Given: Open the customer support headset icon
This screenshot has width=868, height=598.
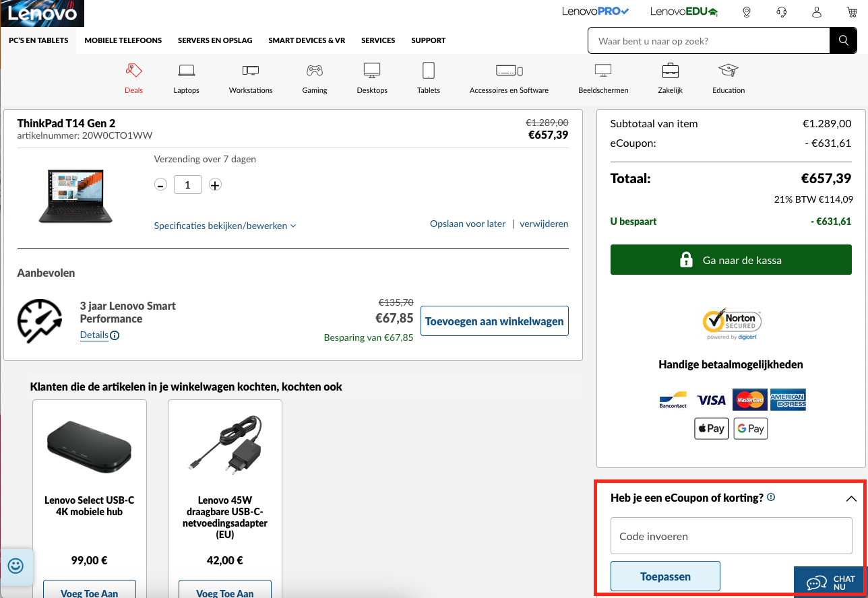Looking at the screenshot, I should click(782, 12).
